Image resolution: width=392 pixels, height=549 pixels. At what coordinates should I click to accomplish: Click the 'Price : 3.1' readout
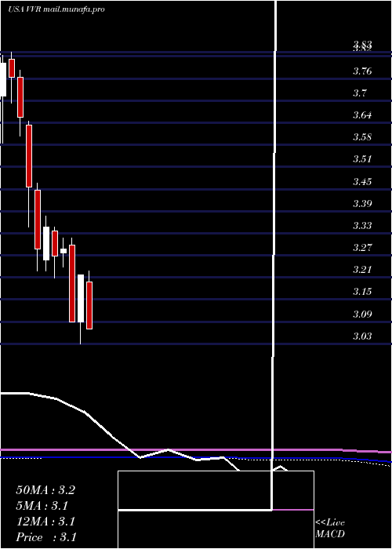[46, 537]
